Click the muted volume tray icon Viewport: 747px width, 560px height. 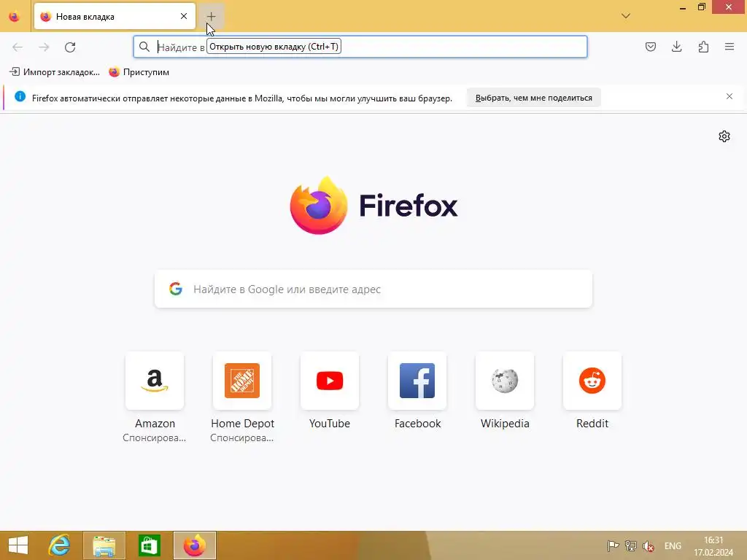[649, 545]
